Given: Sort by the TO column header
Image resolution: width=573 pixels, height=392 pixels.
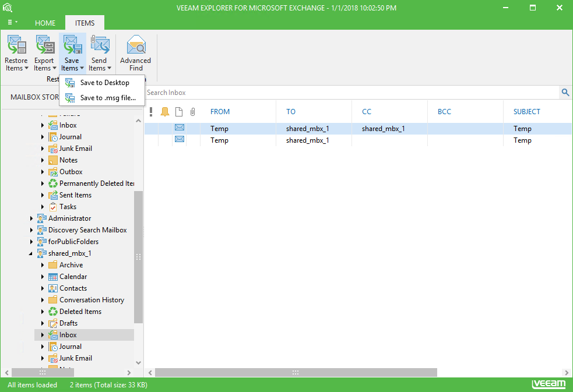Looking at the screenshot, I should pyautogui.click(x=291, y=112).
